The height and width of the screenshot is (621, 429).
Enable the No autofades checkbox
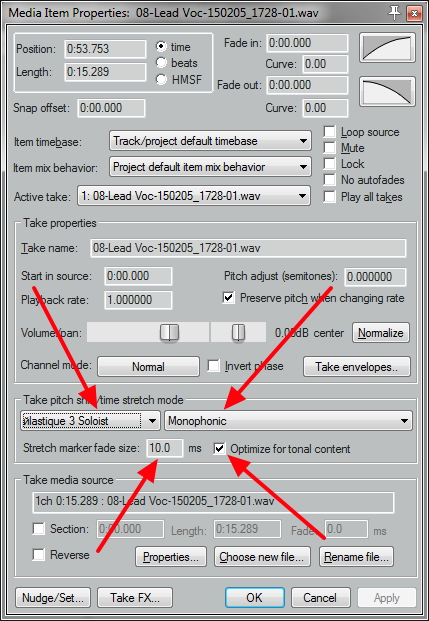tap(330, 180)
